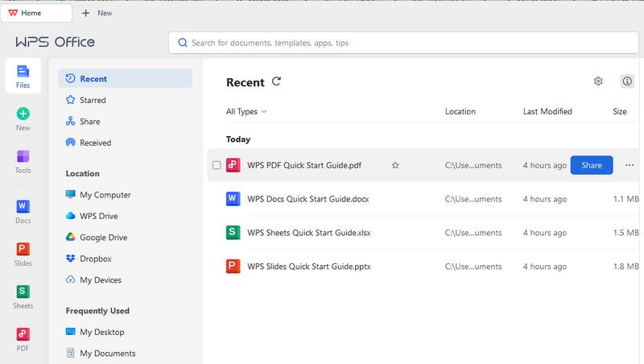Open WPS Docs Quick Start Guide.docx
Viewport: 644px width, 364px height.
tap(308, 199)
